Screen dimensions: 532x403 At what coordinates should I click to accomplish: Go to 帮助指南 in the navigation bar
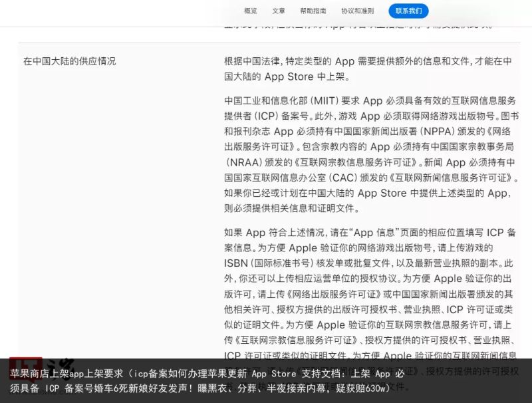313,11
